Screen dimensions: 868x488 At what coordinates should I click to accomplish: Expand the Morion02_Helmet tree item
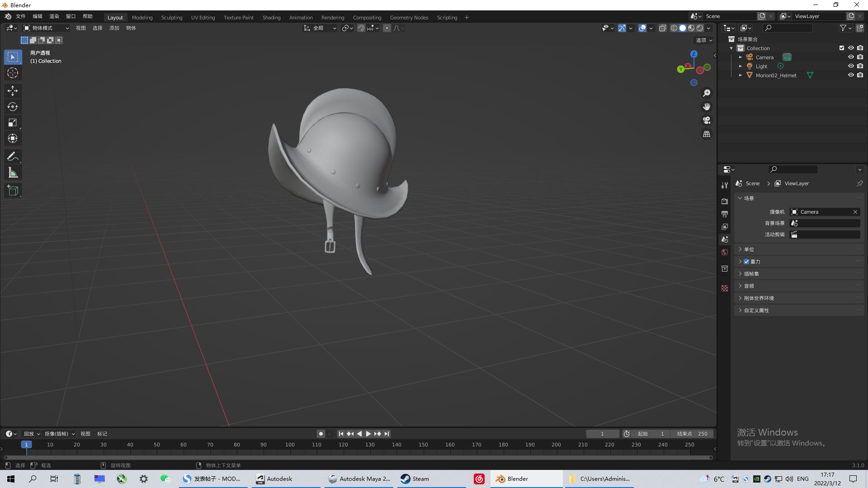(740, 75)
